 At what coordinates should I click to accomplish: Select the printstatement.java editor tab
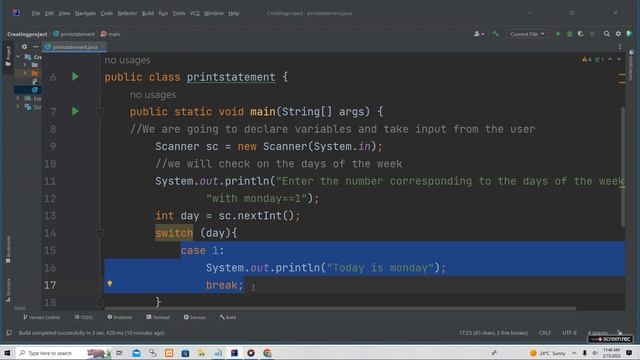(75, 47)
